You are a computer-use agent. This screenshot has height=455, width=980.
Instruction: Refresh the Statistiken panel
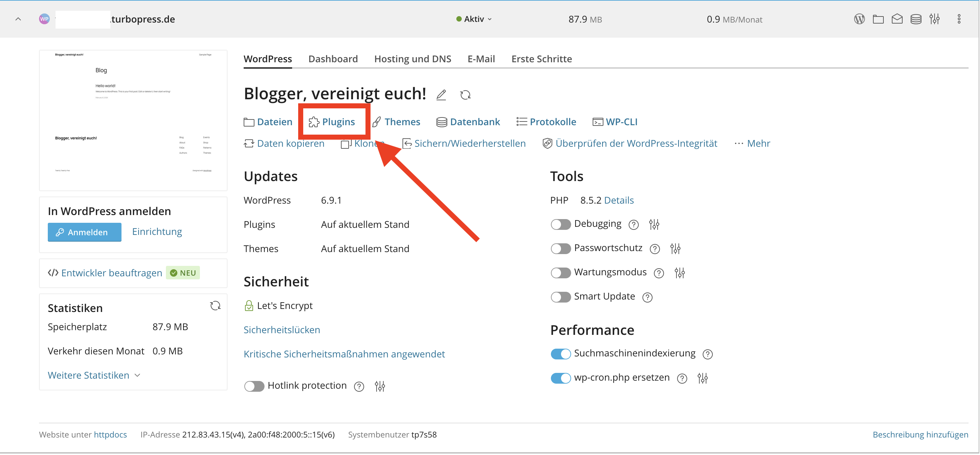pyautogui.click(x=215, y=306)
